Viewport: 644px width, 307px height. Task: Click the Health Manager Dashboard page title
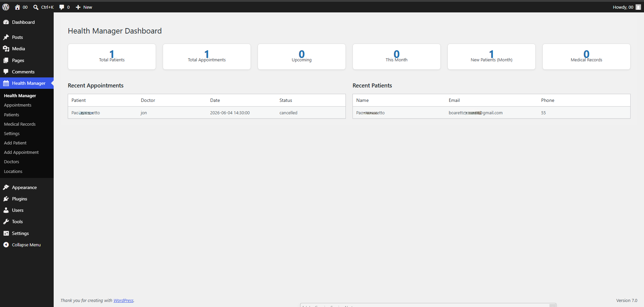click(x=115, y=31)
